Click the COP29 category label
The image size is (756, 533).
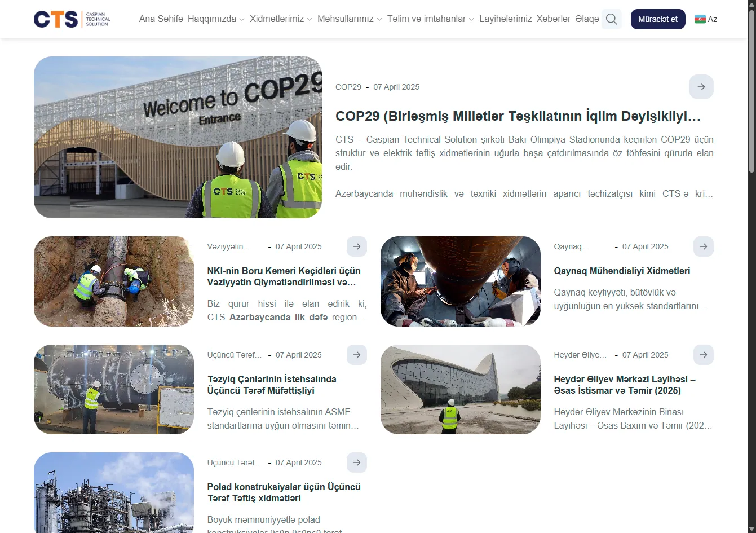pyautogui.click(x=348, y=87)
